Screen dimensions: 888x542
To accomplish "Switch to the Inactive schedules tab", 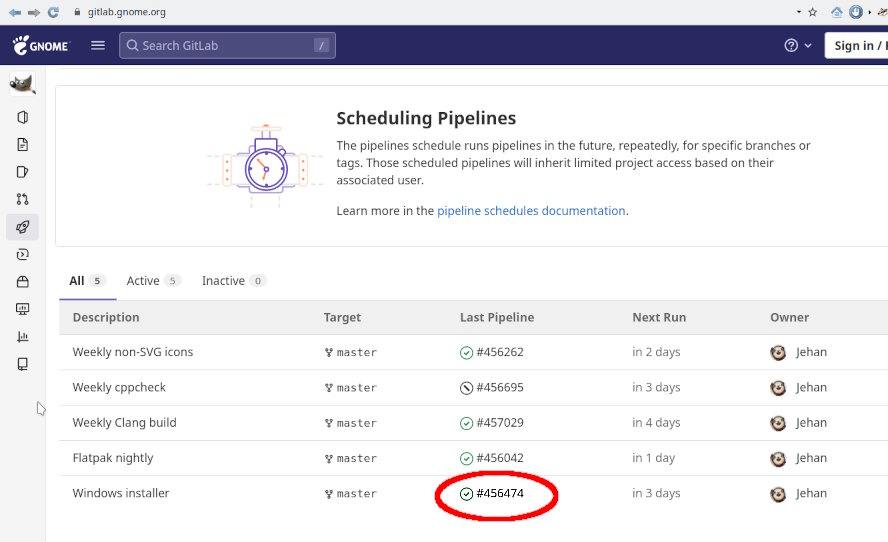I will pyautogui.click(x=233, y=281).
